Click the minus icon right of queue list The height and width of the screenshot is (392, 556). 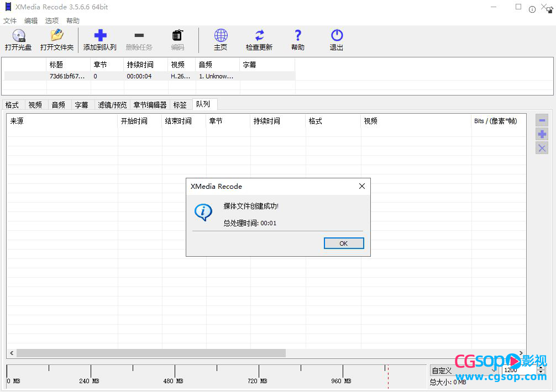point(542,120)
